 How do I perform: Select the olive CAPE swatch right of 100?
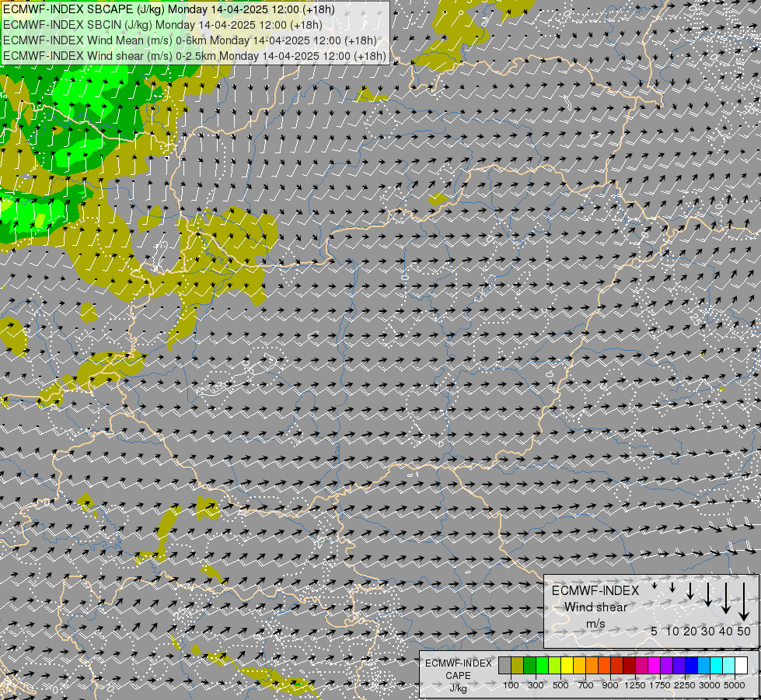pyautogui.click(x=518, y=665)
